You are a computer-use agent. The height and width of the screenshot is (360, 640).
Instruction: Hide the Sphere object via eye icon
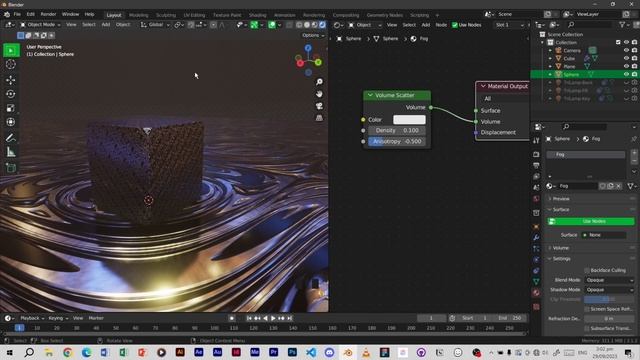[626, 74]
